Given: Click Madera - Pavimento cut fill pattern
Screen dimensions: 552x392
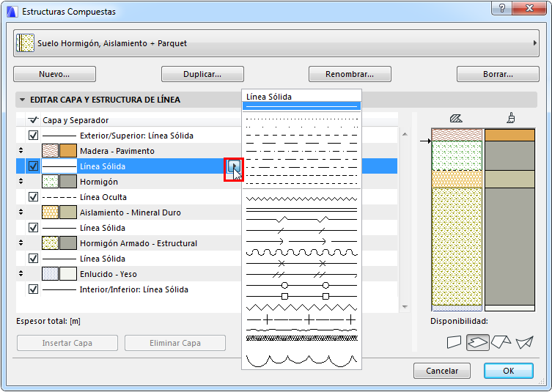Looking at the screenshot, I should [x=50, y=151].
